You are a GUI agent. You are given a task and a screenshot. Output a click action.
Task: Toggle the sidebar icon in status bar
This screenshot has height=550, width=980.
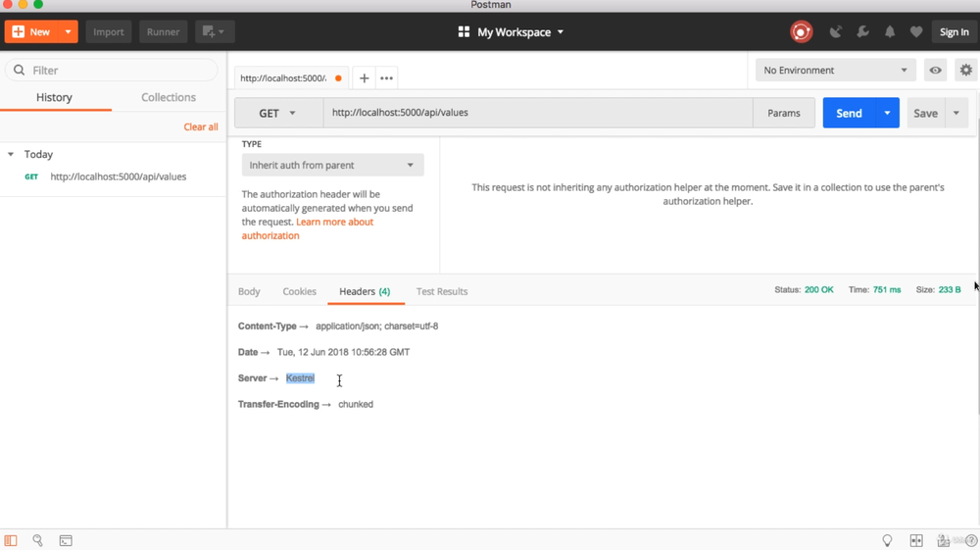point(11,540)
